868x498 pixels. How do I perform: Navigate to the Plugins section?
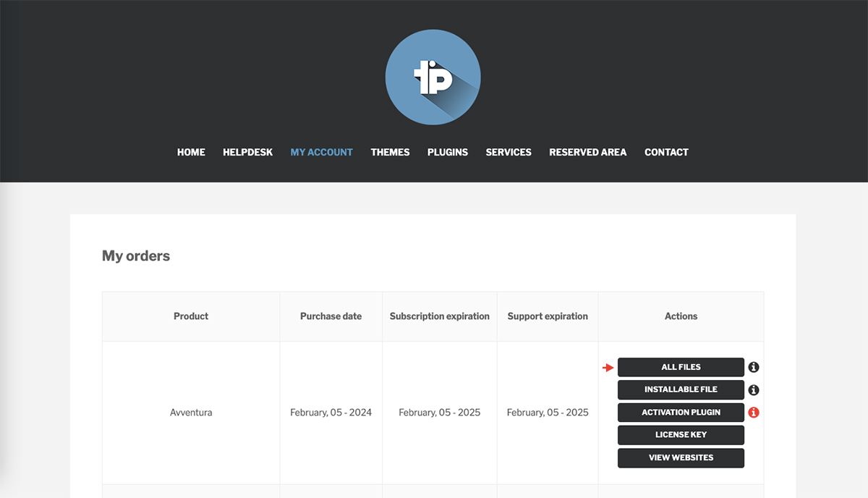447,152
